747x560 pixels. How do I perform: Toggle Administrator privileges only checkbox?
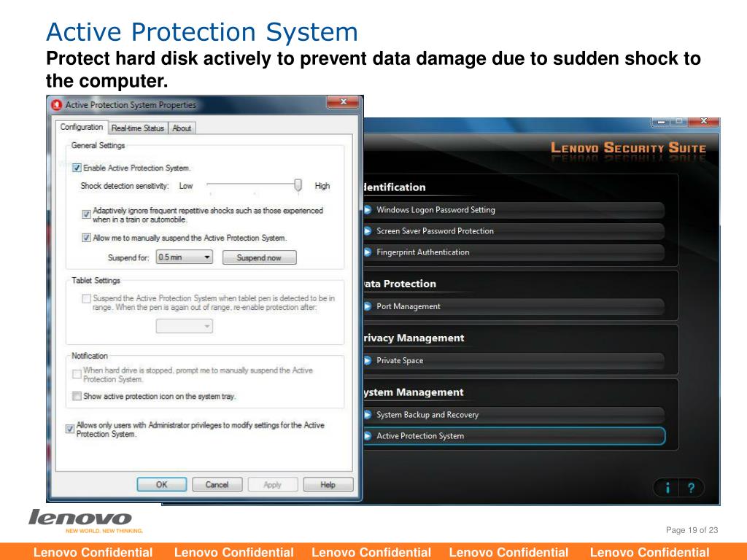[x=70, y=429]
